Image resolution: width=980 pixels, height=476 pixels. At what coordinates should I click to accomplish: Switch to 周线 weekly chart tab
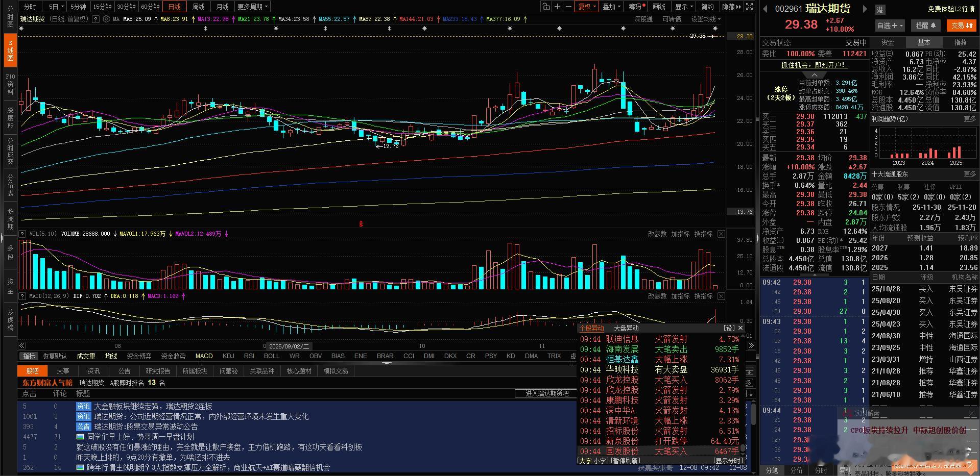click(x=198, y=7)
